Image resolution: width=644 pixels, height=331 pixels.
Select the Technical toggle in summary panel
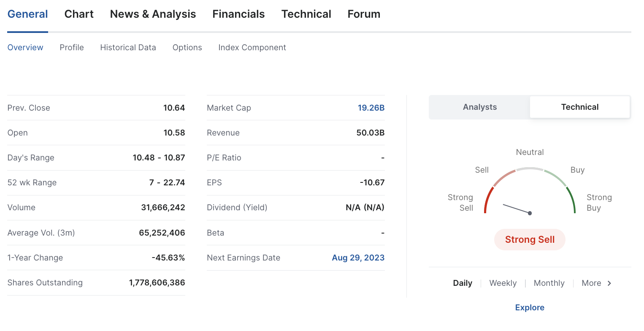[x=579, y=107]
